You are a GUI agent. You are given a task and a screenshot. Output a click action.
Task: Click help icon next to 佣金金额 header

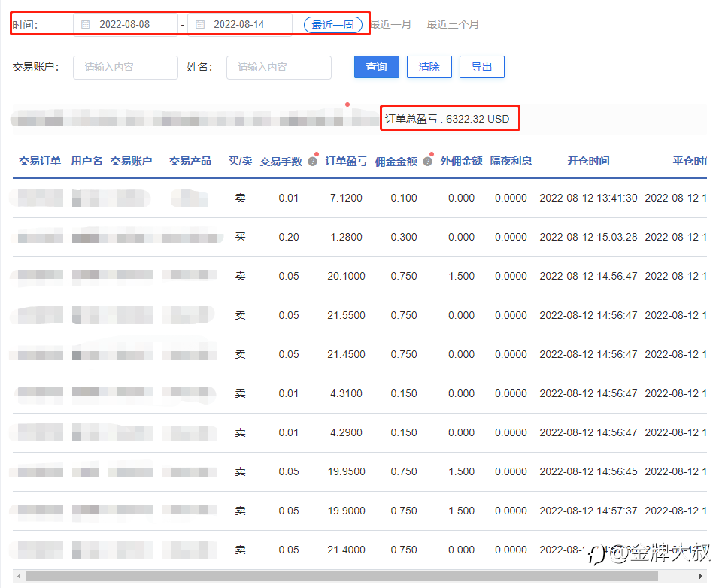coord(427,162)
